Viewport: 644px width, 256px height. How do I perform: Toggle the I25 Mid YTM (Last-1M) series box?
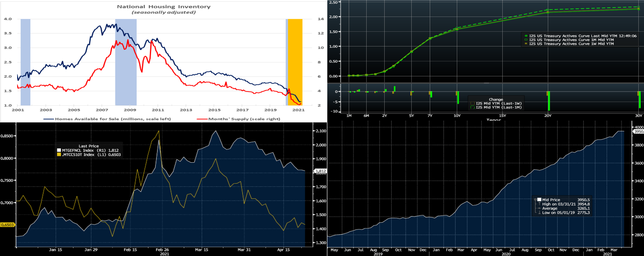tap(472, 107)
